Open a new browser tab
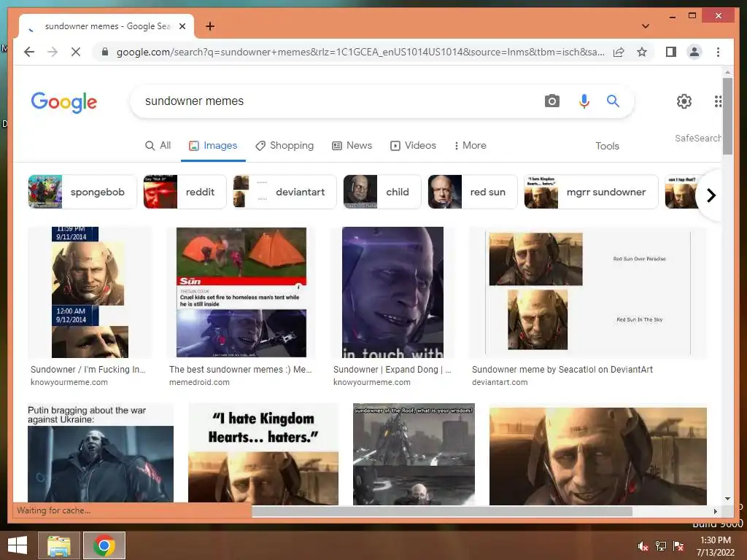Image resolution: width=747 pixels, height=560 pixels. 210,26
